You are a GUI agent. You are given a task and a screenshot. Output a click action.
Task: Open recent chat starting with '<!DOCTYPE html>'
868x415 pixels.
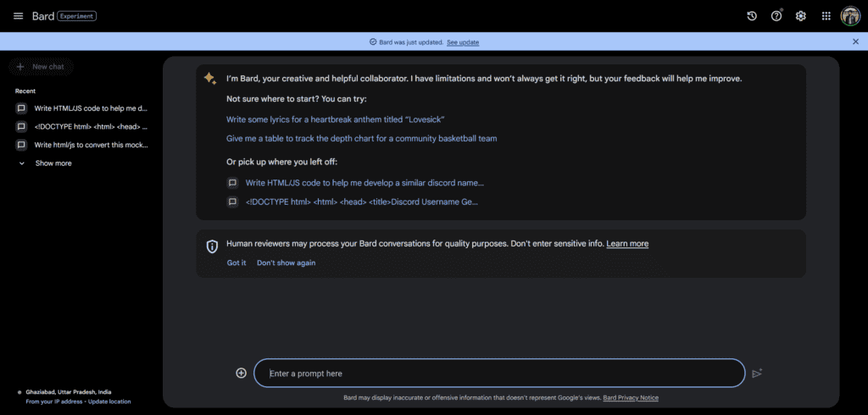(x=90, y=126)
